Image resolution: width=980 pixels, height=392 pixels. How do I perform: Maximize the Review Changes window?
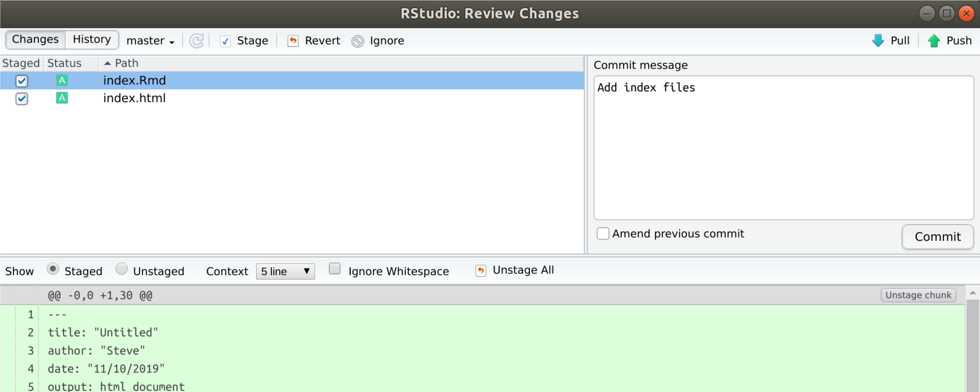click(946, 14)
